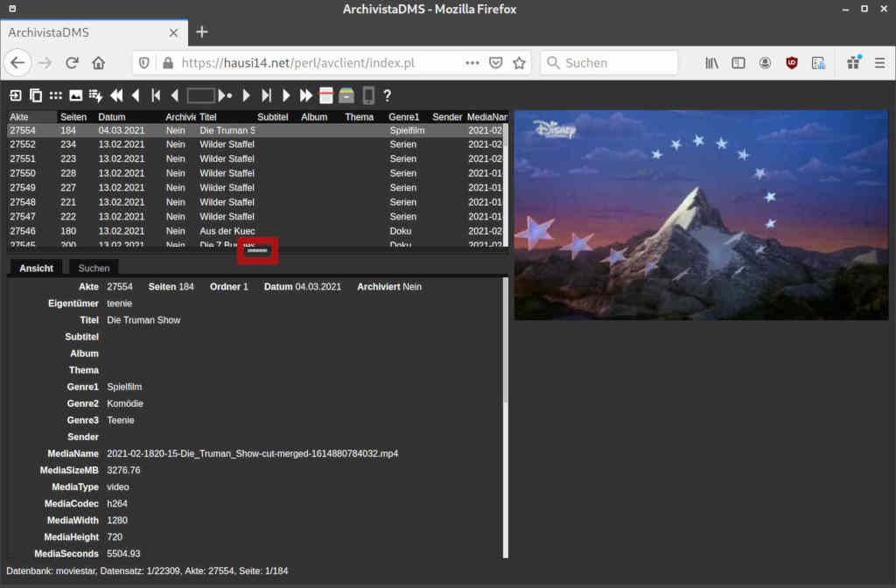Image resolution: width=896 pixels, height=588 pixels.
Task: Switch to the Suchen tab
Action: tap(94, 268)
